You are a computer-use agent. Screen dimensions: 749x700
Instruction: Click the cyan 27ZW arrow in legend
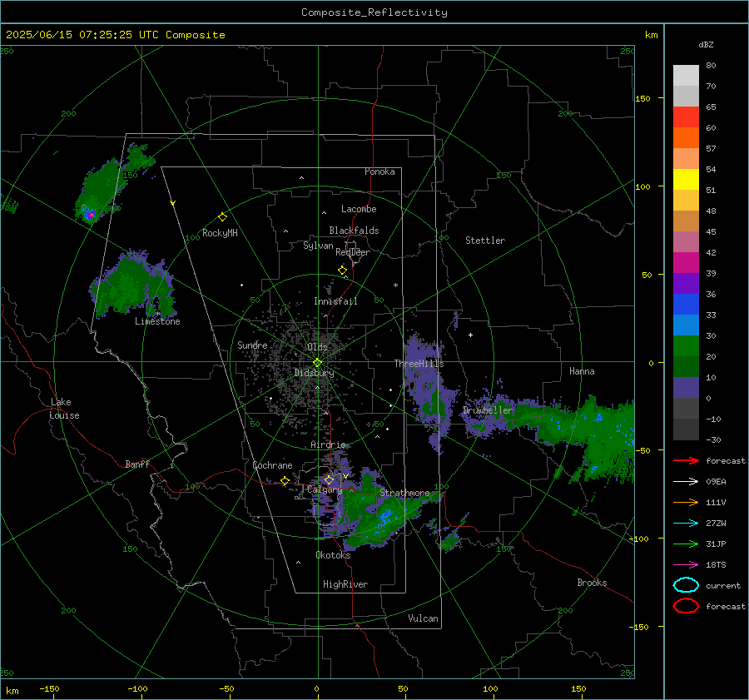(686, 524)
